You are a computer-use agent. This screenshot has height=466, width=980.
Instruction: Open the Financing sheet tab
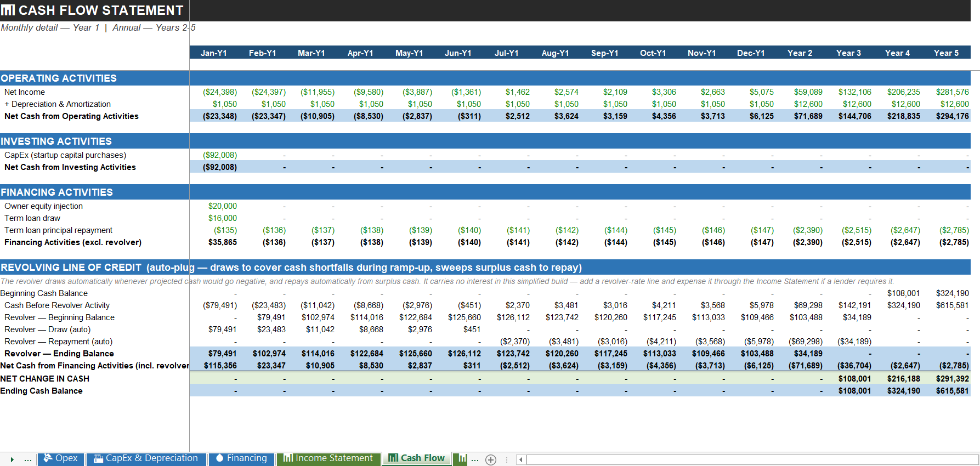point(241,458)
